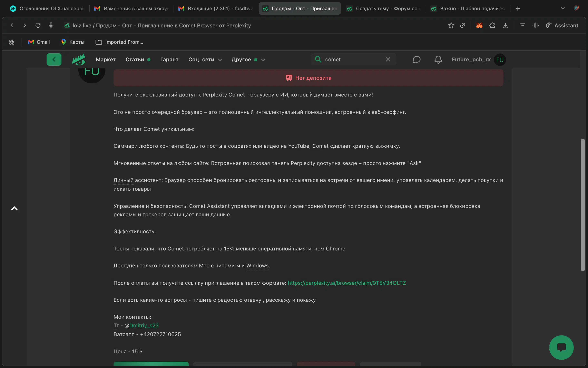The width and height of the screenshot is (588, 368).
Task: Open the Dmitriy_s23 Telegram link
Action: point(144,325)
